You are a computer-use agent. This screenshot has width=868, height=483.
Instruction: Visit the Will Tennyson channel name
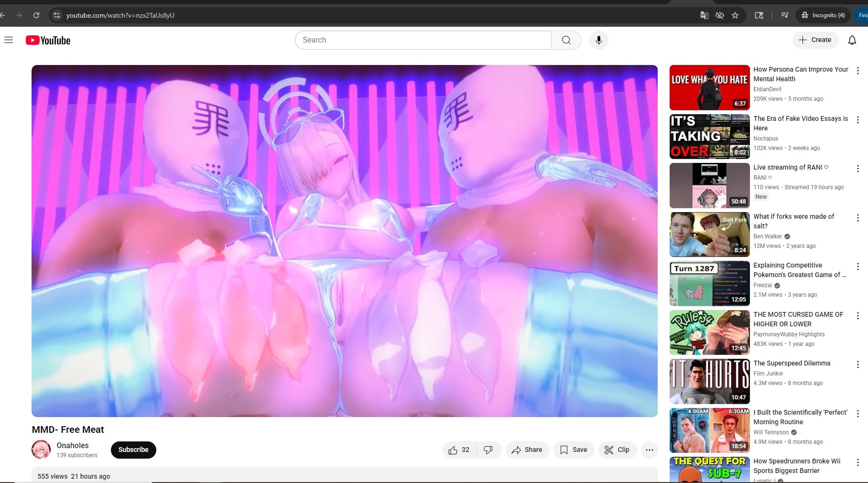(771, 432)
